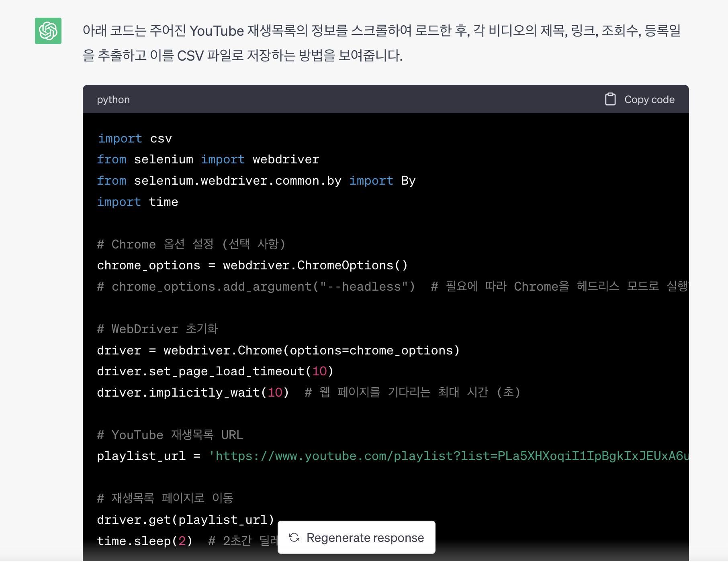Click the "playlist_url =" assignment line
This screenshot has height=562, width=728.
pyautogui.click(x=393, y=456)
